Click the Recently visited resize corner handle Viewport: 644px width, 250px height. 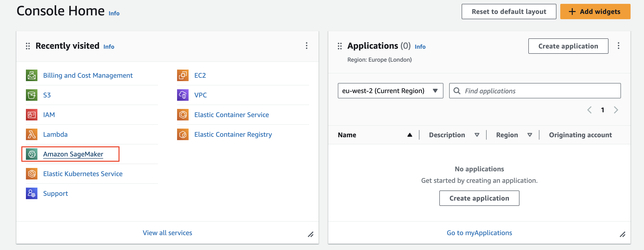[310, 234]
